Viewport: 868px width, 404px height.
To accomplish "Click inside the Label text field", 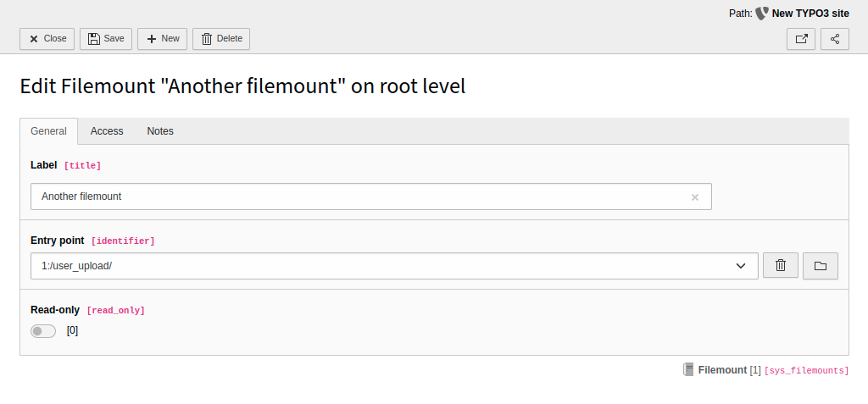I will [356, 196].
